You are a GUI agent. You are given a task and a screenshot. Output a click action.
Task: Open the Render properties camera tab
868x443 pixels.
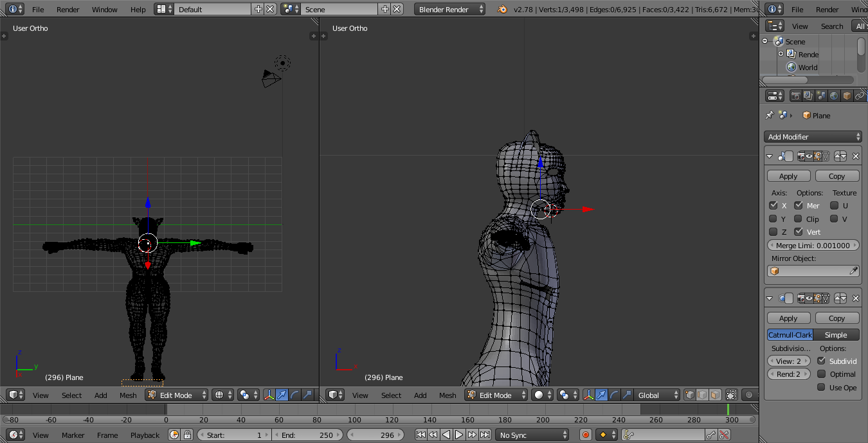[796, 96]
